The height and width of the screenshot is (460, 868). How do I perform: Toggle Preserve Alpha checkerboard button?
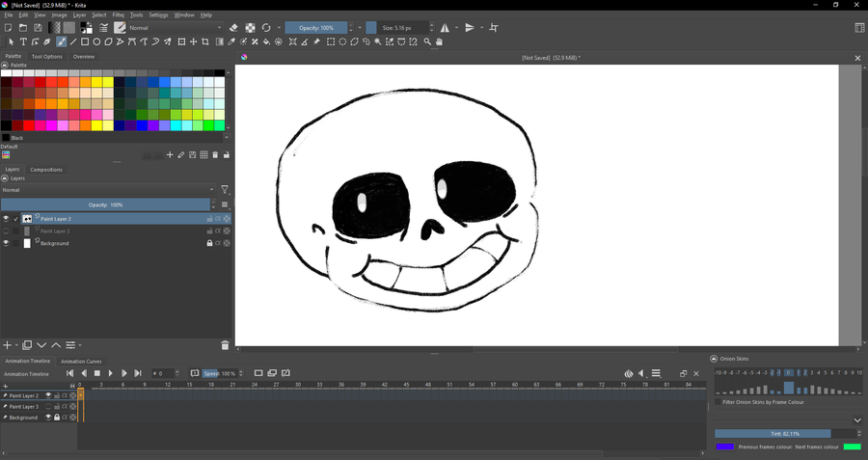[x=250, y=28]
